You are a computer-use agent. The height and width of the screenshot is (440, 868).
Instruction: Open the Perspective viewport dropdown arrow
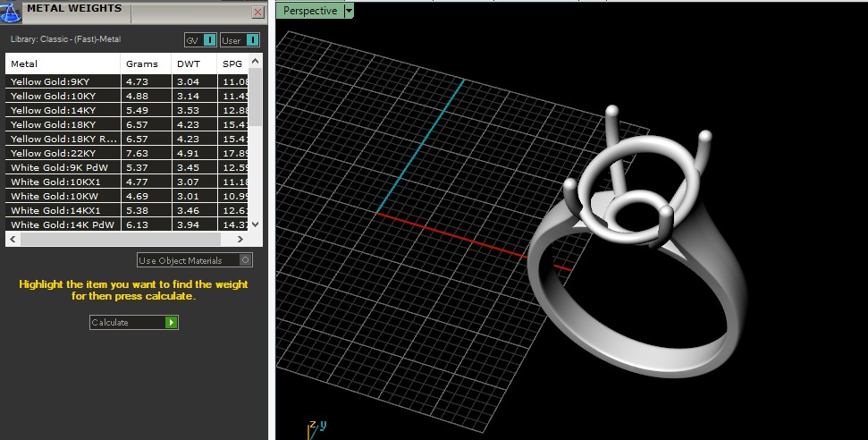click(349, 11)
